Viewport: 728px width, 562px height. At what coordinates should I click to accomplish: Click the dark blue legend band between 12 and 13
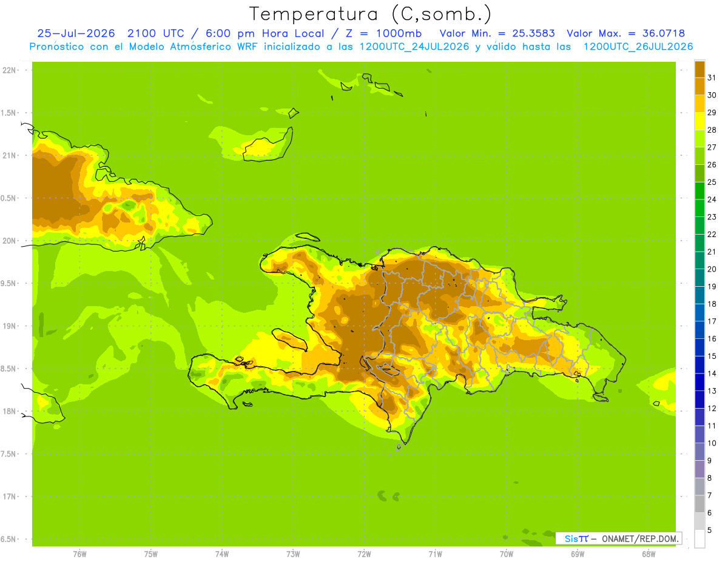(699, 400)
